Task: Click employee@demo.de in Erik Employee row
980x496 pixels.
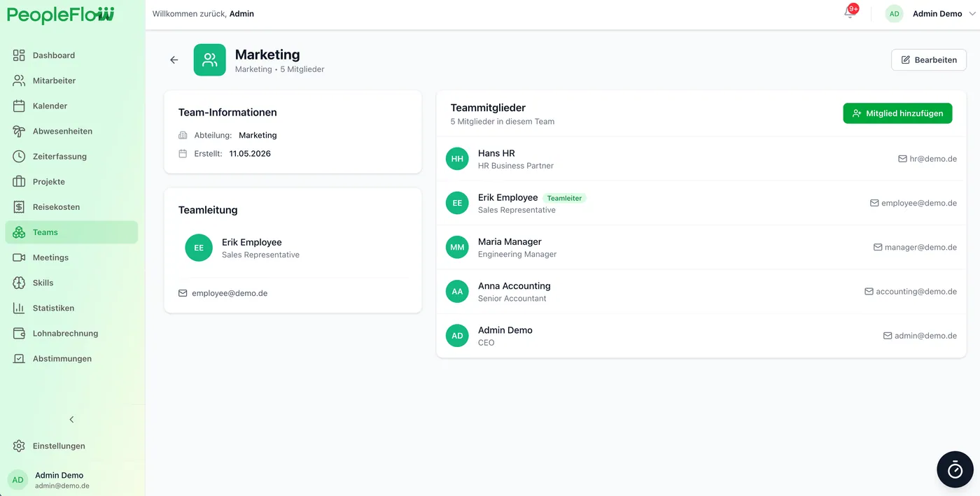Action: pyautogui.click(x=919, y=203)
